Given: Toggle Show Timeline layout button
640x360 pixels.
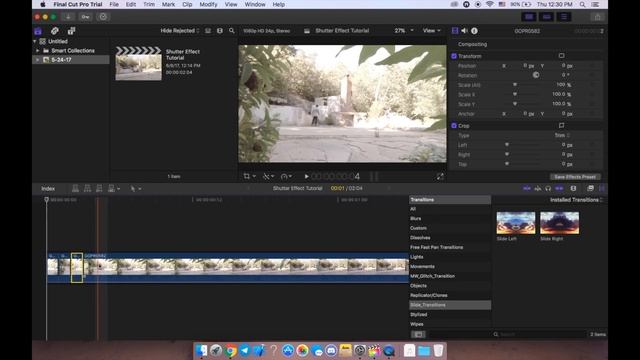Looking at the screenshot, I should pos(547,17).
